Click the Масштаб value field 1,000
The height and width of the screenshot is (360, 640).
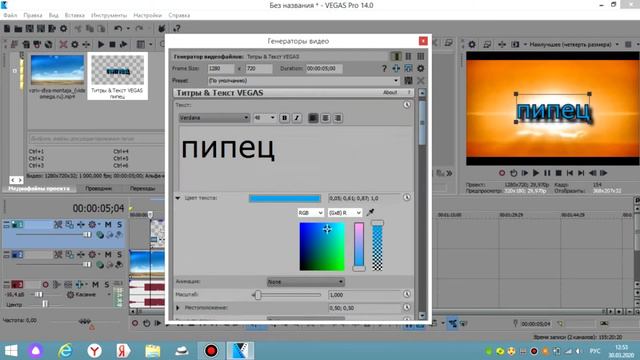click(x=365, y=295)
